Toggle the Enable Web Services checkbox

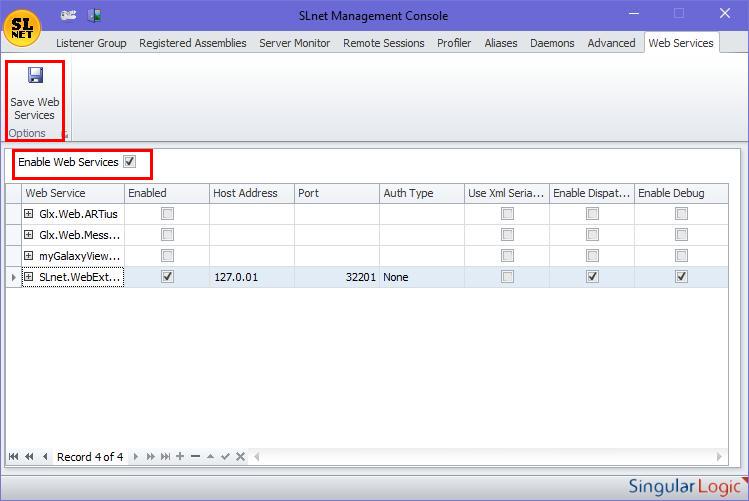point(129,162)
